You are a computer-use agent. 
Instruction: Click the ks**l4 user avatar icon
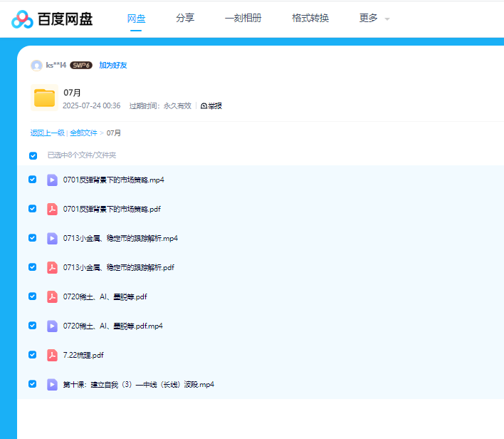36,66
